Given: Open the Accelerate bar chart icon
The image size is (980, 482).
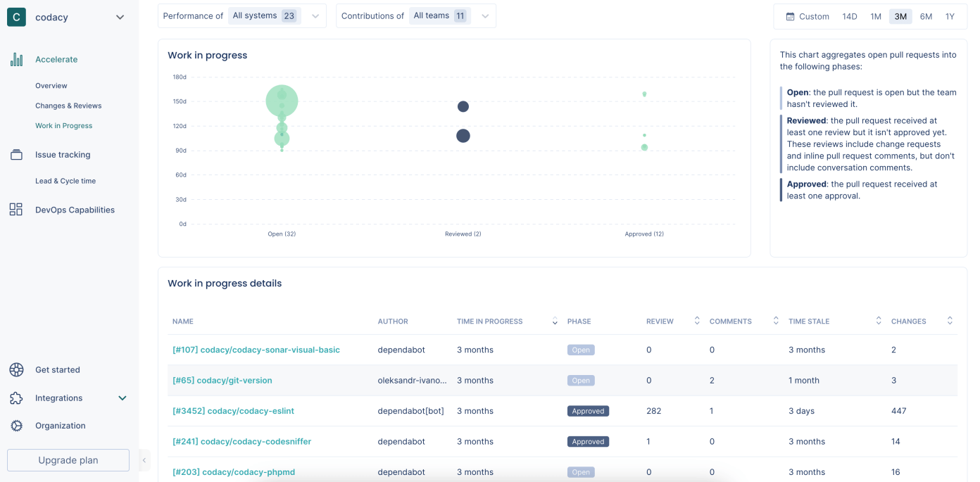Looking at the screenshot, I should coord(16,60).
